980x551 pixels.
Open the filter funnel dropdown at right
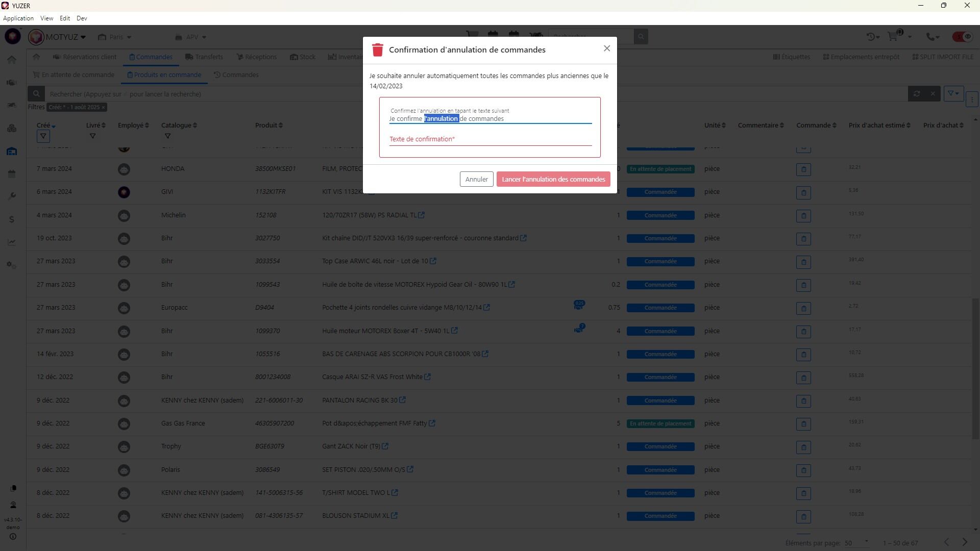click(x=953, y=93)
